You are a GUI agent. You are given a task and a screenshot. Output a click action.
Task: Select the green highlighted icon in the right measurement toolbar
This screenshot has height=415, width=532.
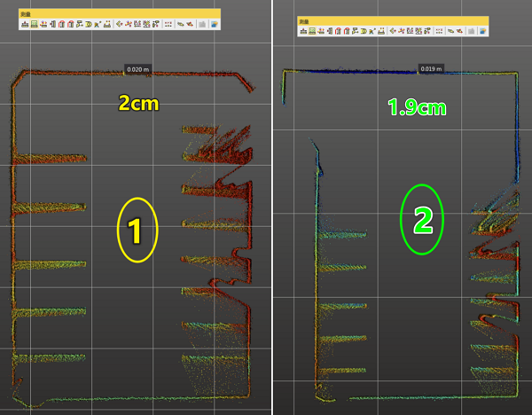coord(312,31)
